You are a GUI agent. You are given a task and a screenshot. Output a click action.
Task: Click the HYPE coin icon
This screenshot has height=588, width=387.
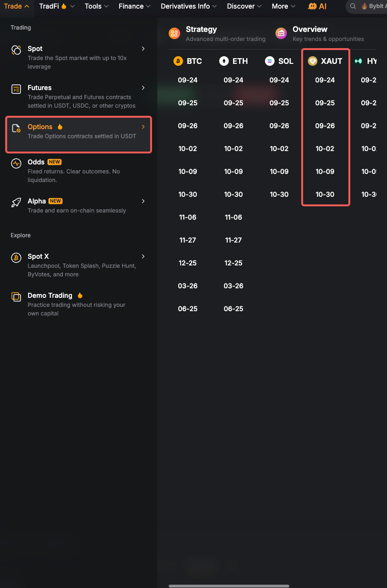pyautogui.click(x=358, y=61)
